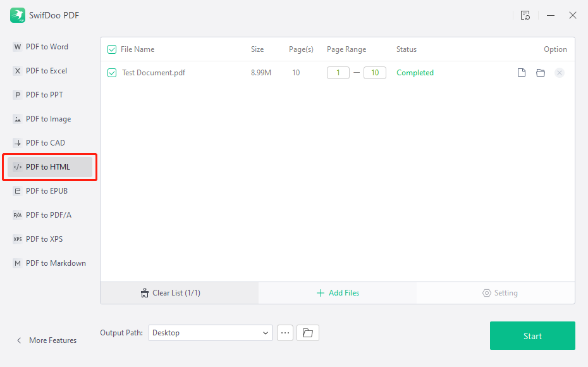
Task: Click the code icon beside PDF to HTML
Action: [x=17, y=167]
